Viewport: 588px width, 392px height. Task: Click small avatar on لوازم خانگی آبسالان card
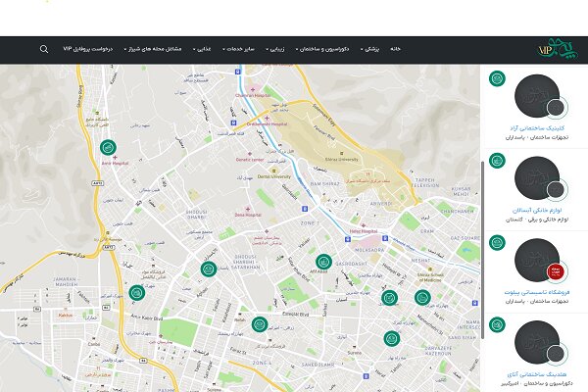(556, 190)
